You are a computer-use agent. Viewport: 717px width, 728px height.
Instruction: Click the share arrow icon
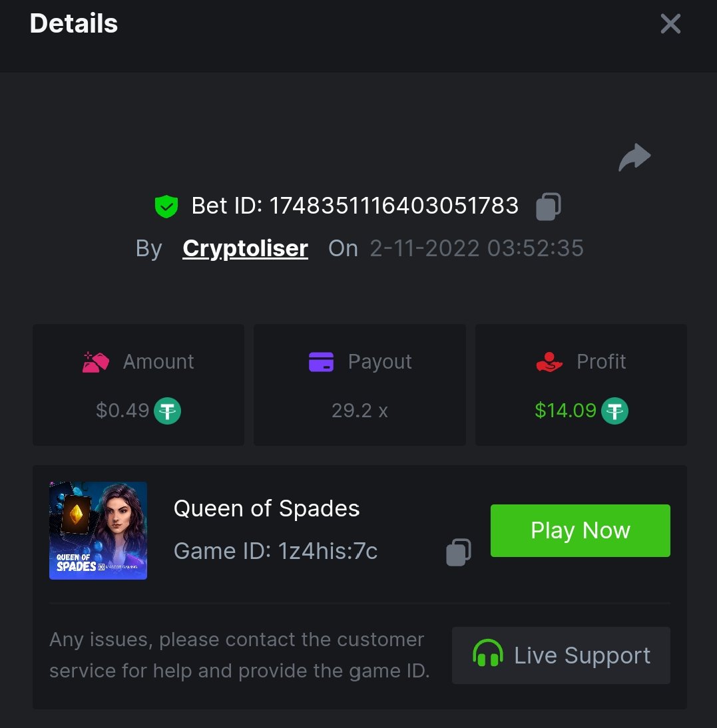634,158
